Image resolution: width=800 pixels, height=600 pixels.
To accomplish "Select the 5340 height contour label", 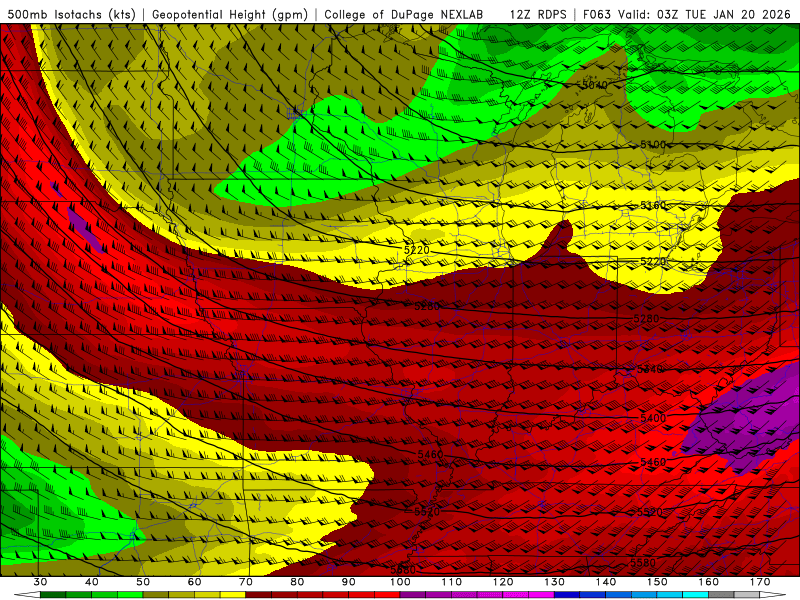I will (650, 369).
